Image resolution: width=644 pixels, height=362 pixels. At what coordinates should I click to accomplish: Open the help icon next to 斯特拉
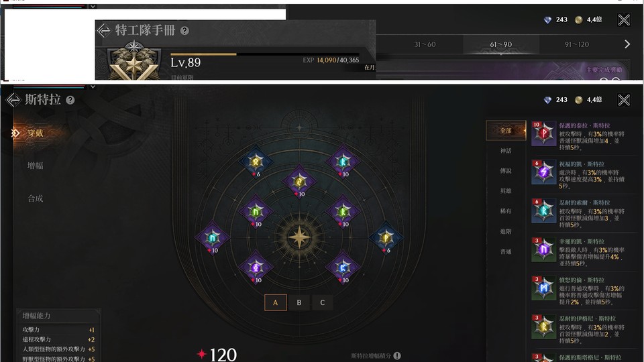[70, 100]
